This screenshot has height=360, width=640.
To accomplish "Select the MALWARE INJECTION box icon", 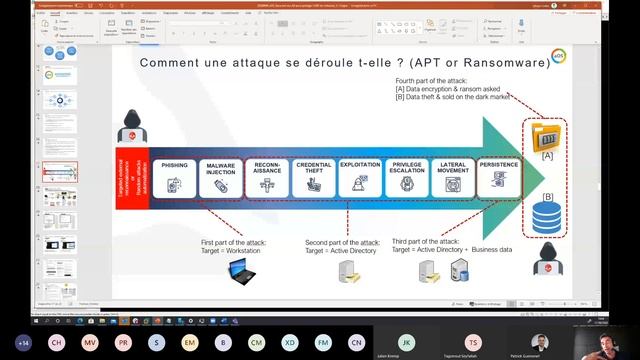I will 221,186.
